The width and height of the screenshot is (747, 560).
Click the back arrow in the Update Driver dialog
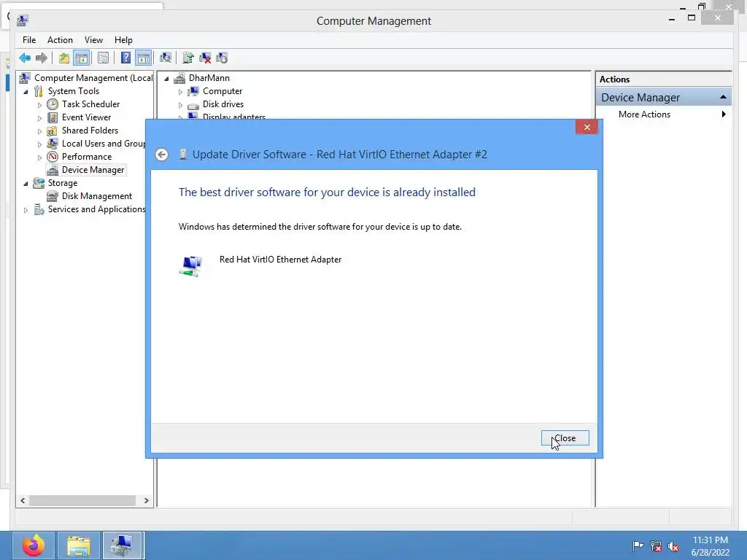coord(161,155)
